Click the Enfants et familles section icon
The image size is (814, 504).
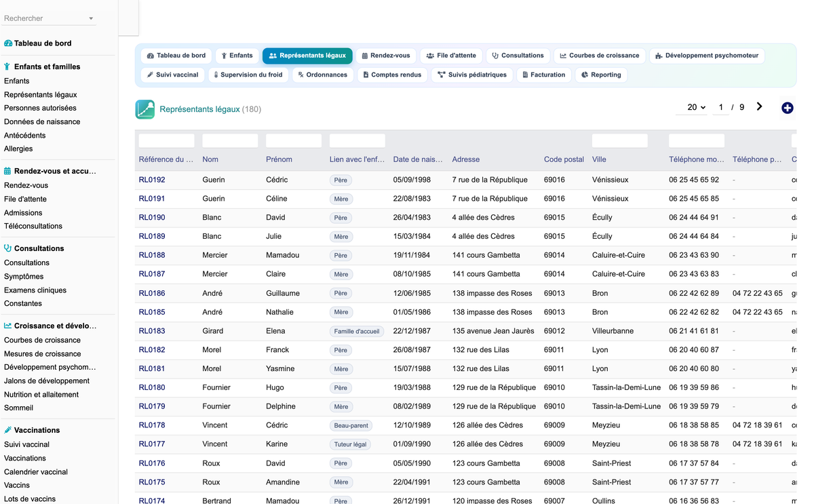(7, 66)
